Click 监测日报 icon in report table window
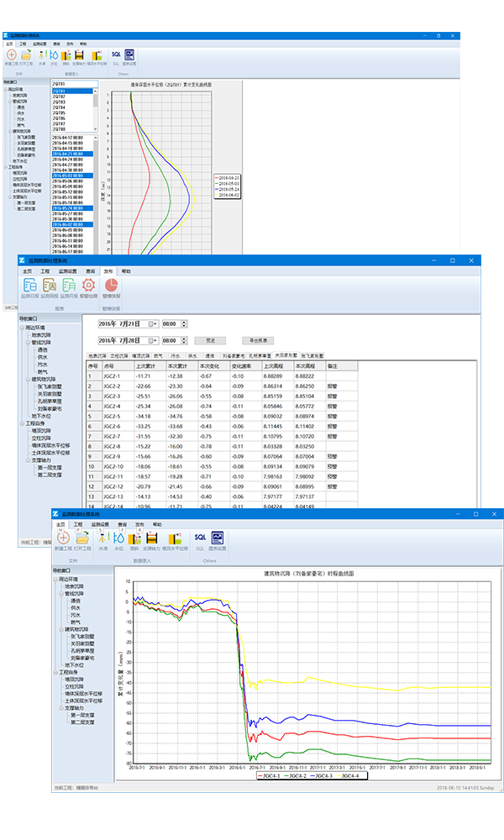Screen dimensions: 504x840 click(30, 285)
